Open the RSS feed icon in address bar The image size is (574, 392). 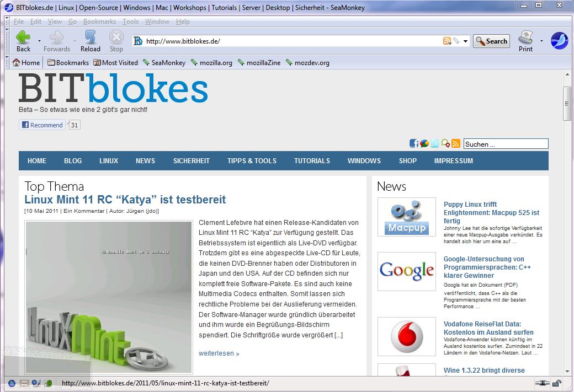[x=447, y=41]
